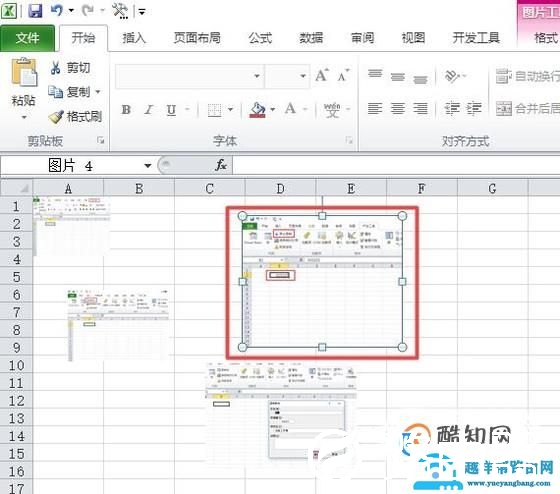
Task: Click the fx Insert Function icon
Action: tap(221, 165)
